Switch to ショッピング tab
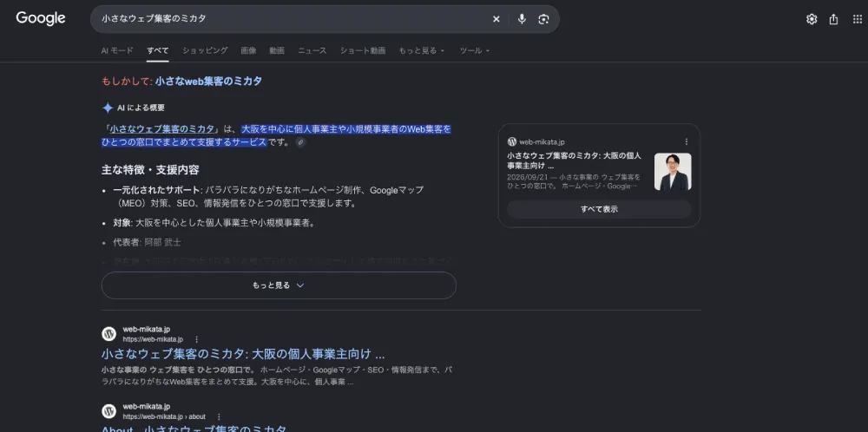 [205, 50]
